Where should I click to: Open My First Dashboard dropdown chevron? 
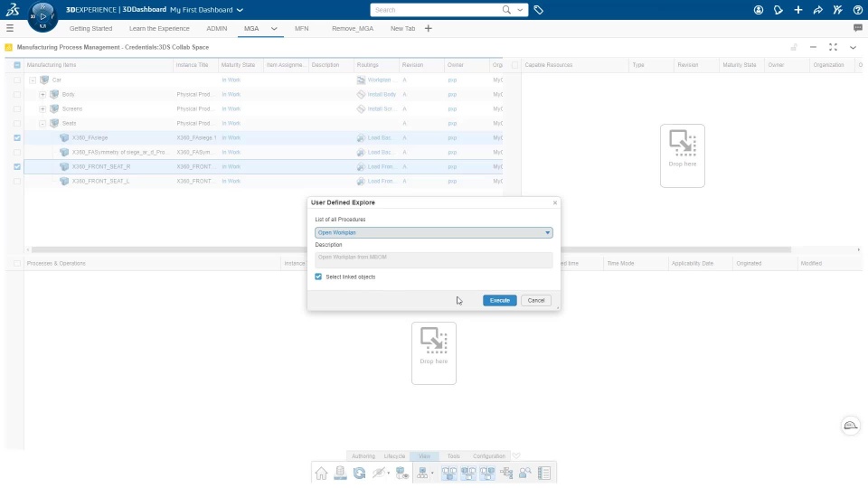[x=240, y=10]
